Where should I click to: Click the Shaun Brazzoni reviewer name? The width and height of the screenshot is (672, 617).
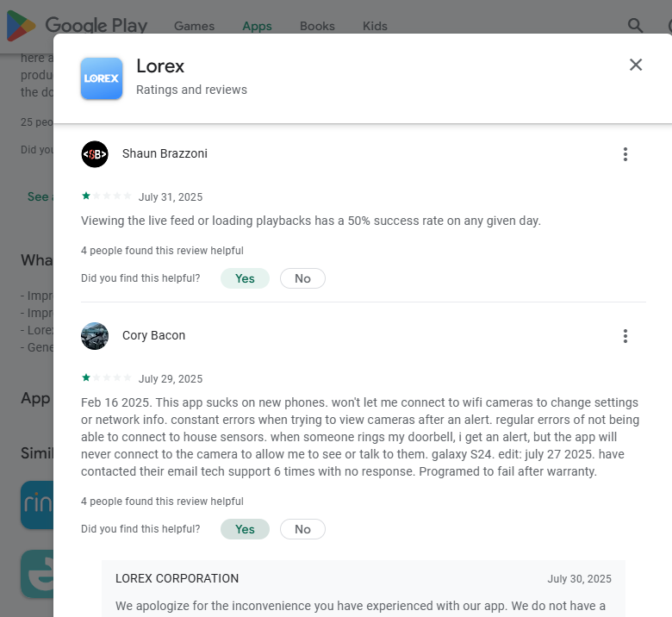point(165,153)
